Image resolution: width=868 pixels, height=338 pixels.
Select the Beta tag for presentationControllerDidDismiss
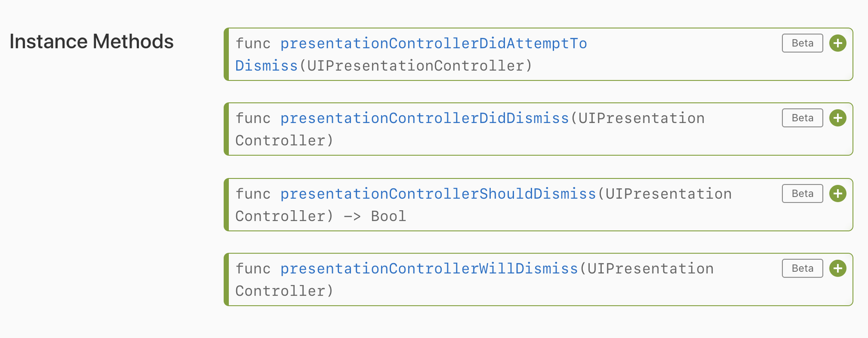click(x=802, y=118)
